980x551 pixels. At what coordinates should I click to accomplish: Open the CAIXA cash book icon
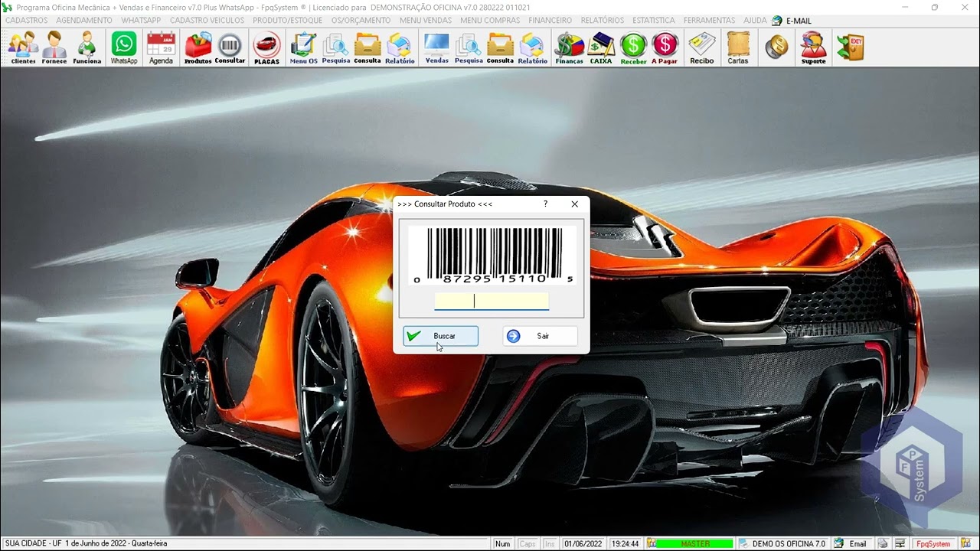601,47
